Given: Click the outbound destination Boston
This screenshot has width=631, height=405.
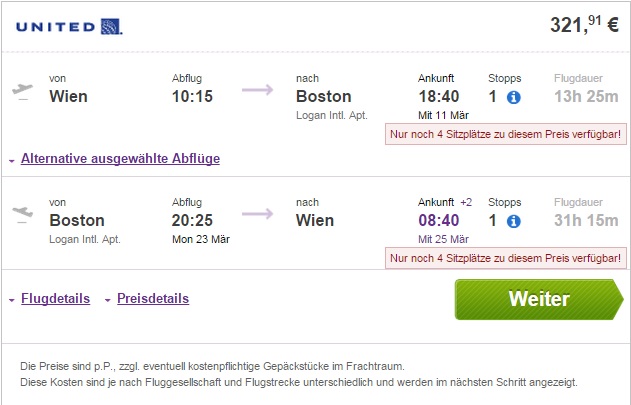Looking at the screenshot, I should tap(323, 97).
